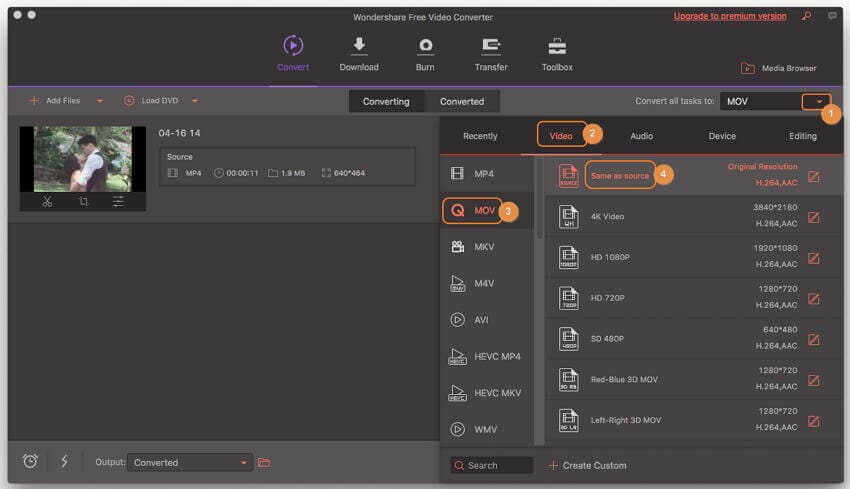Open the Toolbox section
Image resolution: width=850 pixels, height=489 pixels.
coord(557,53)
